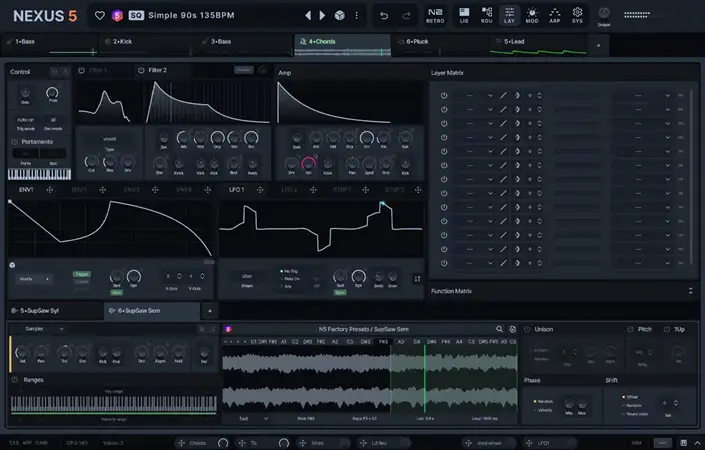Open the Fast mode dropdown under waveform
This screenshot has width=705, height=450.
click(253, 419)
